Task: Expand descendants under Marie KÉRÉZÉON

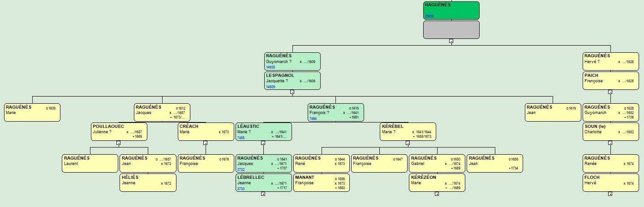Action: click(x=437, y=194)
